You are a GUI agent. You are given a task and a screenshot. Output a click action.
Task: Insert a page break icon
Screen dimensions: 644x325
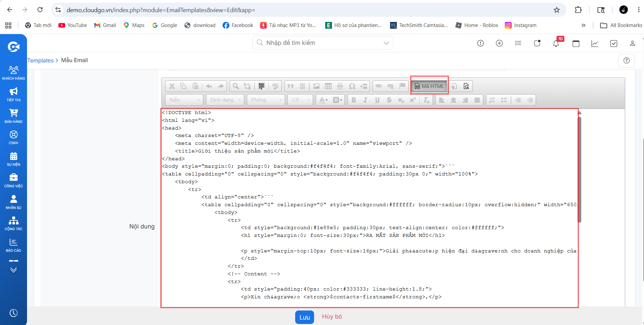tap(364, 86)
